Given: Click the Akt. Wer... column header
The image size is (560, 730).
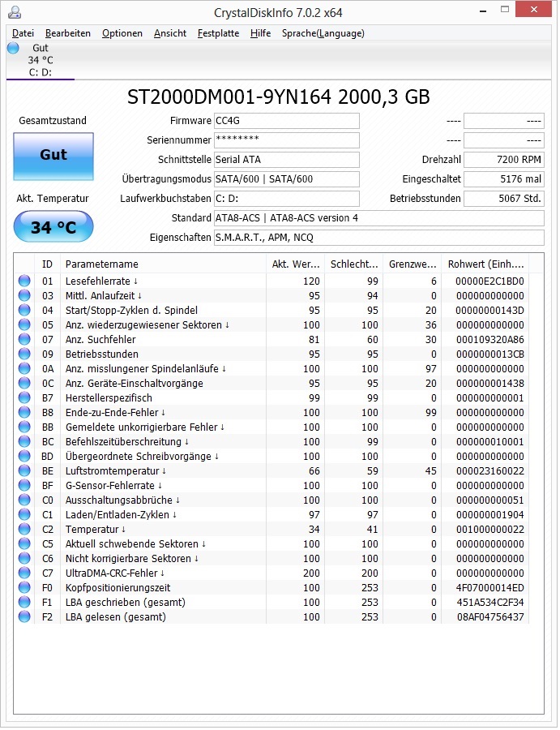Looking at the screenshot, I should [295, 264].
